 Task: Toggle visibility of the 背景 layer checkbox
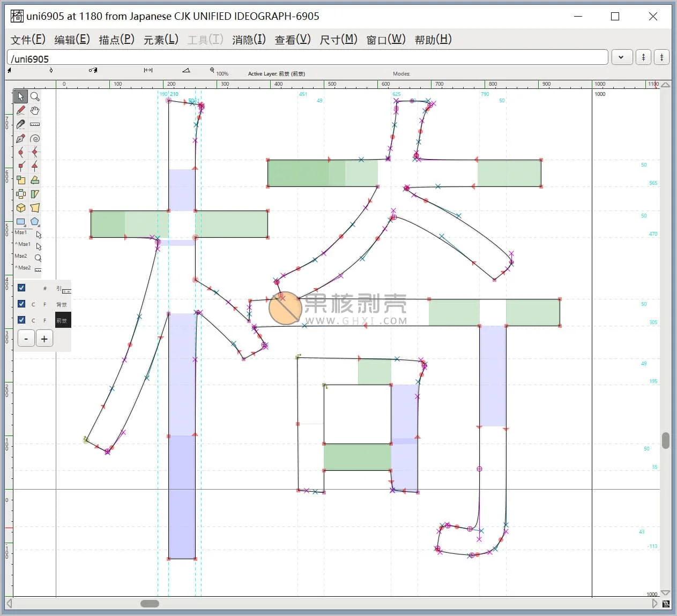click(x=21, y=304)
